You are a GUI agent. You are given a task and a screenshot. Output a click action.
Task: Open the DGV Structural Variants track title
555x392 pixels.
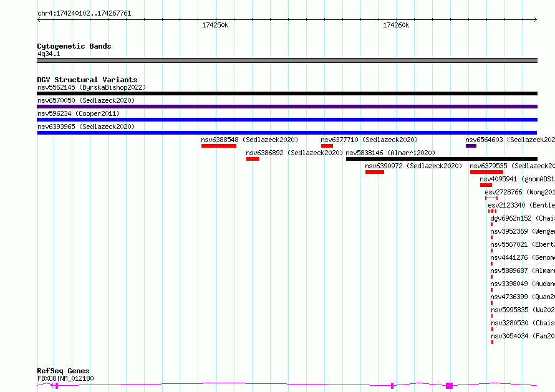(87, 80)
